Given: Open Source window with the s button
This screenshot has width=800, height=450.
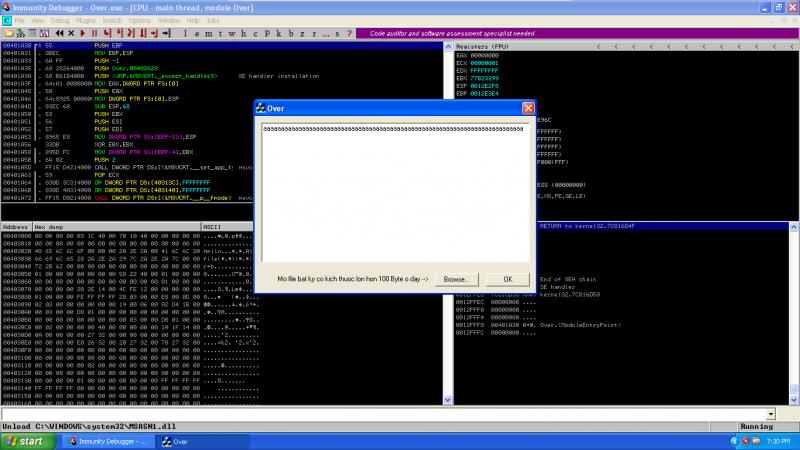Looking at the screenshot, I should point(338,34).
